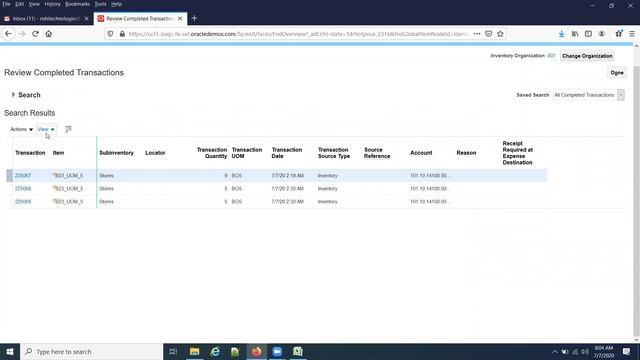Viewport: 640px width, 360px height.
Task: Click the browser address bar
Action: tap(298, 34)
